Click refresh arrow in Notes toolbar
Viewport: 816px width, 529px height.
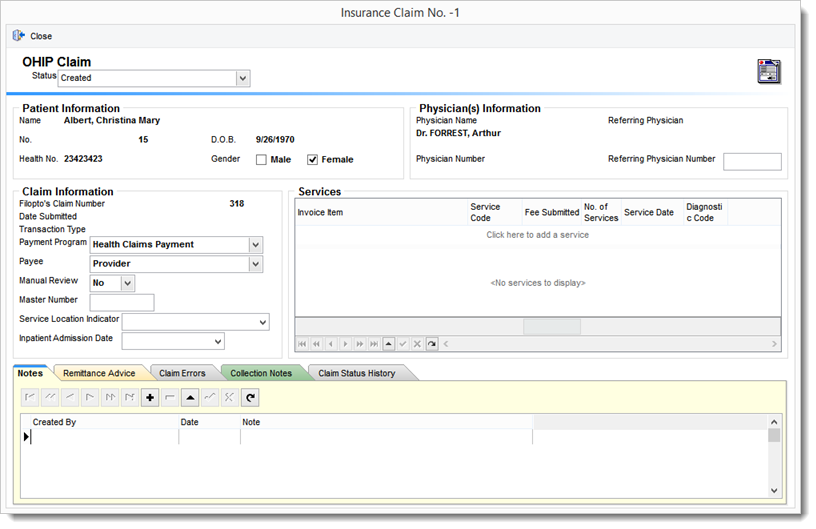point(250,397)
